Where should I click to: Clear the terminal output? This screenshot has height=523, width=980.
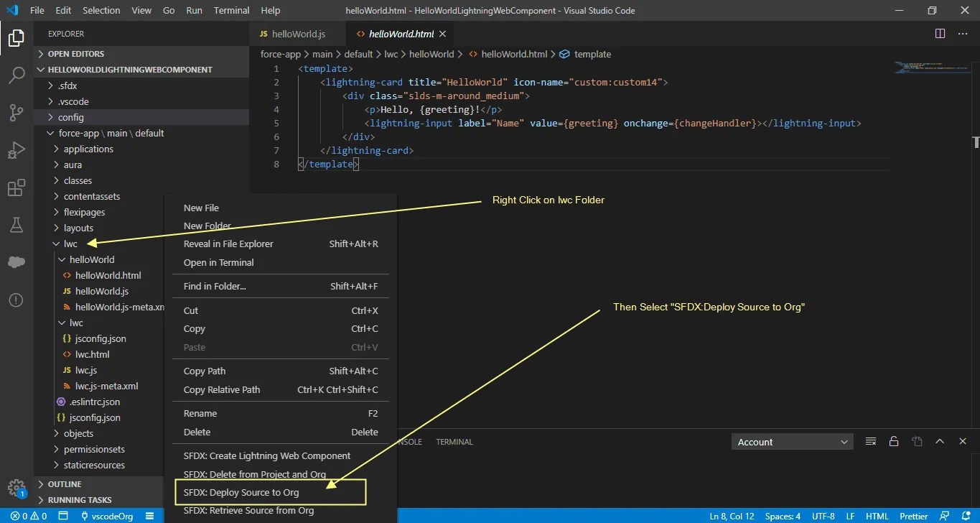(x=871, y=441)
